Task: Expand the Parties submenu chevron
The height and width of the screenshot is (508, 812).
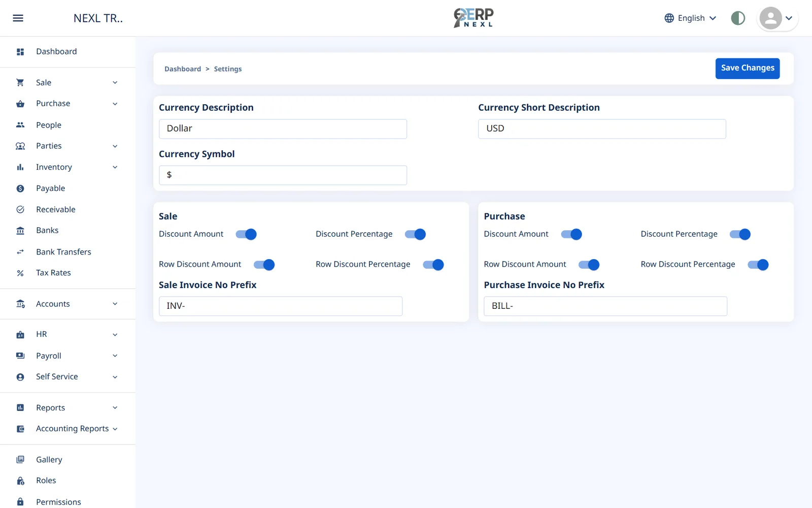Action: (x=115, y=146)
